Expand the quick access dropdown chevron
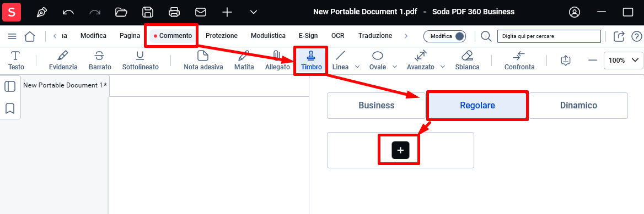Screen dimensions: 644x214 point(254,12)
